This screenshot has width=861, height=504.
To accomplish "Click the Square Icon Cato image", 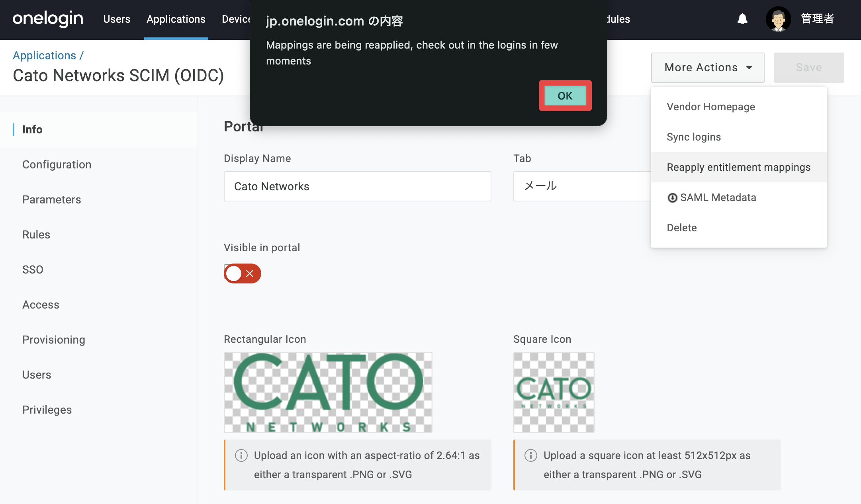I will [x=554, y=393].
